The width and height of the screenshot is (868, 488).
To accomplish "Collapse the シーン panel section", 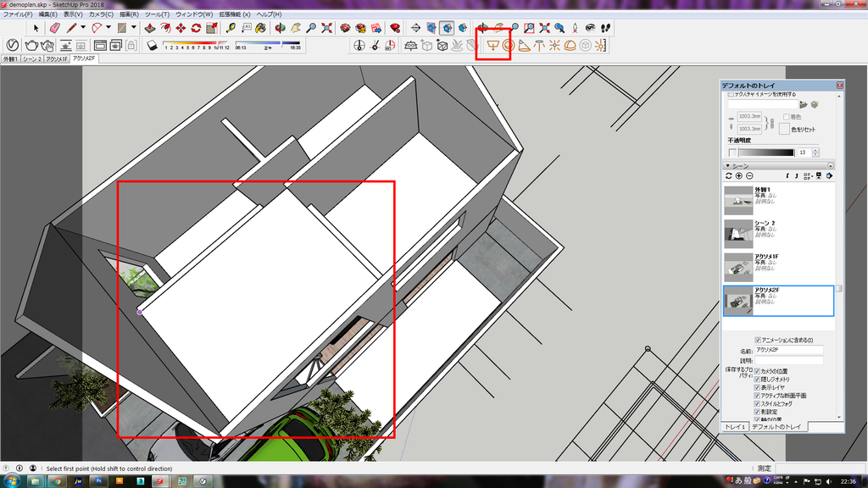I will click(728, 166).
